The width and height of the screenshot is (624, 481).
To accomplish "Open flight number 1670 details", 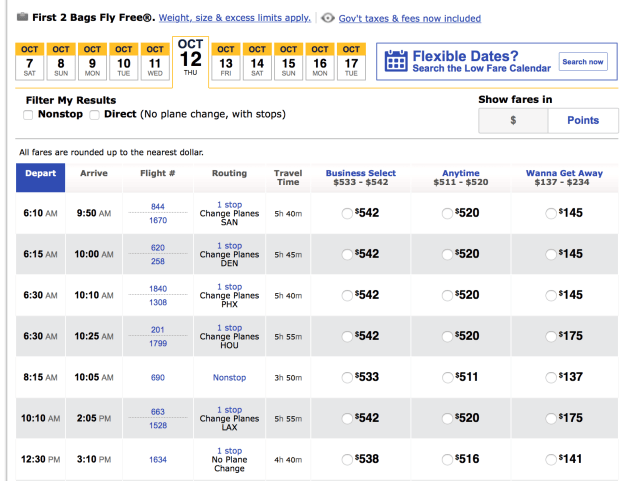I will coord(158,220).
